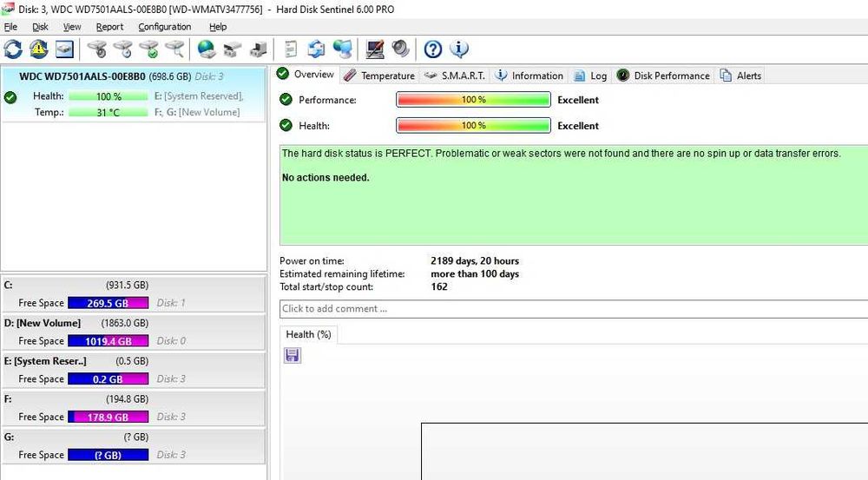Switch to the Information tab

[529, 76]
